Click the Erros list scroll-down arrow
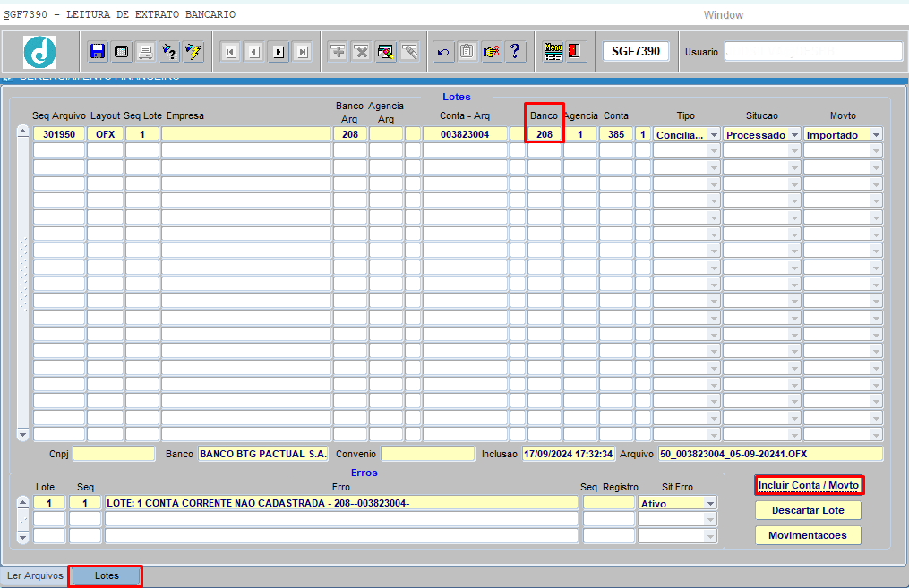The width and height of the screenshot is (909, 588). (x=22, y=538)
